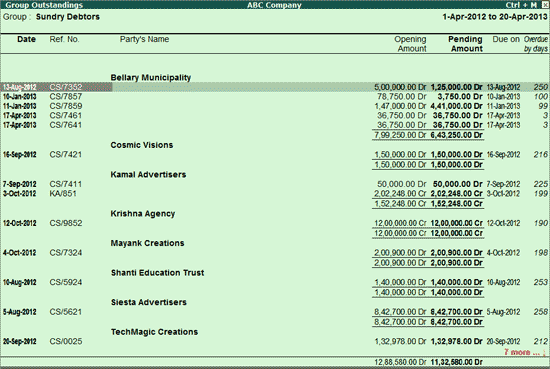Select Kamal Advertisers bill CS/7411
The height and width of the screenshot is (369, 550).
coord(66,184)
